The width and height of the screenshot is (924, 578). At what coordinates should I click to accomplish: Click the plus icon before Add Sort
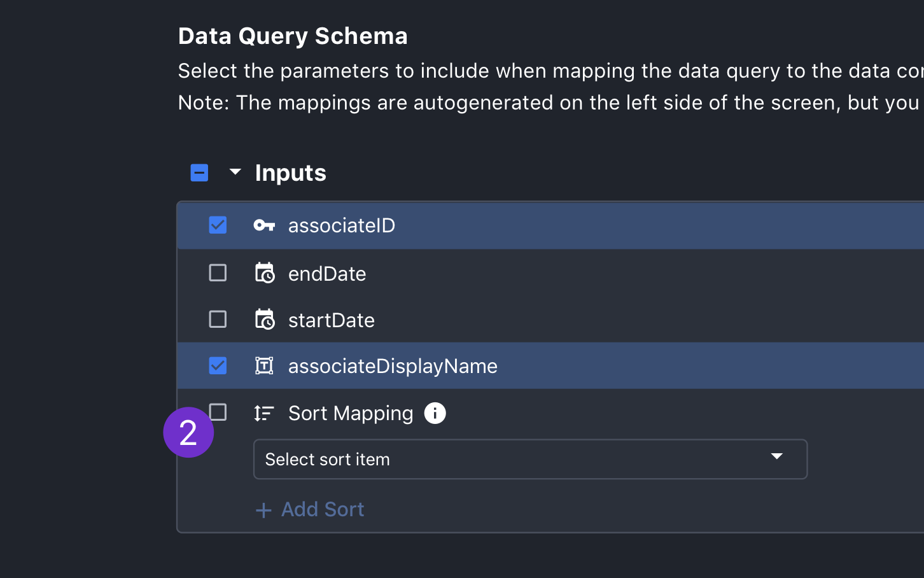(x=263, y=510)
